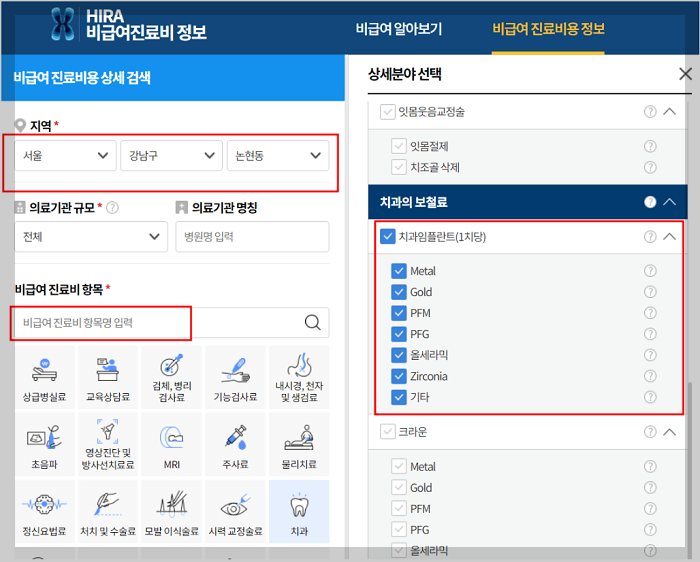This screenshot has height=562, width=700.
Task: Uncheck PFG under 치과임플란트
Action: (399, 334)
